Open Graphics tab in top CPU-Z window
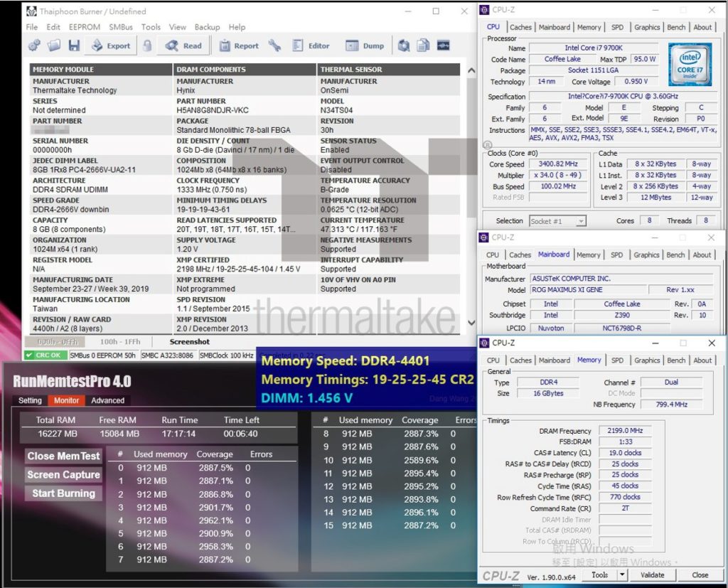728x588 pixels. click(647, 28)
